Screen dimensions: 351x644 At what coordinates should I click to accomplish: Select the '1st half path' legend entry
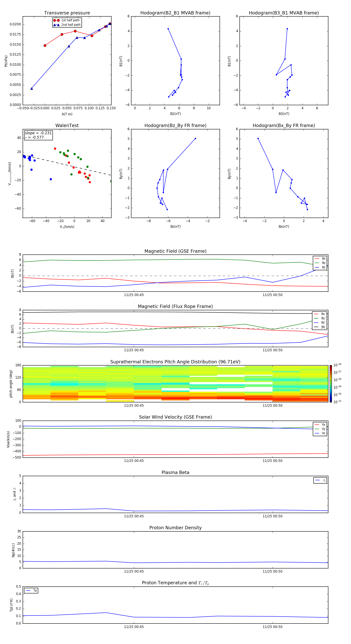click(x=66, y=20)
